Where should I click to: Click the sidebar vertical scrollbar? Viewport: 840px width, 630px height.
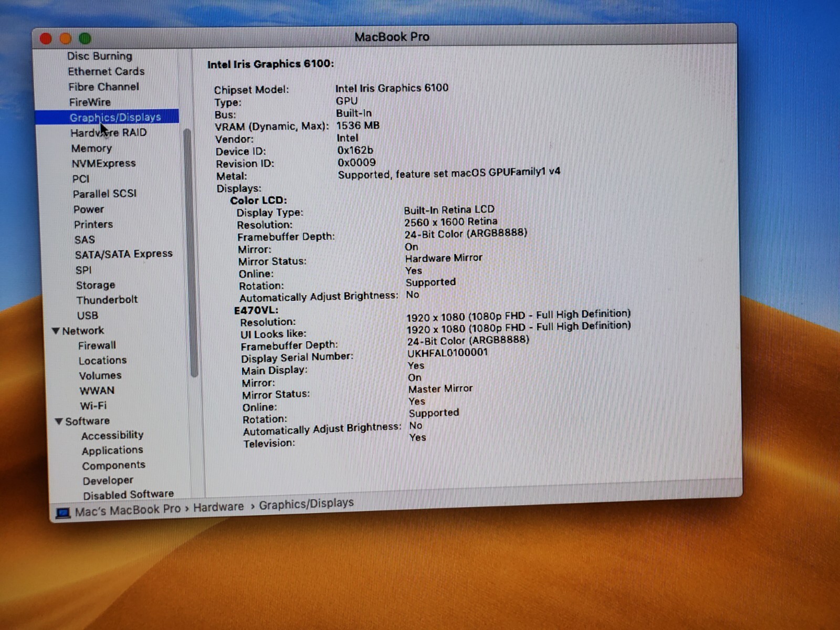coord(190,254)
